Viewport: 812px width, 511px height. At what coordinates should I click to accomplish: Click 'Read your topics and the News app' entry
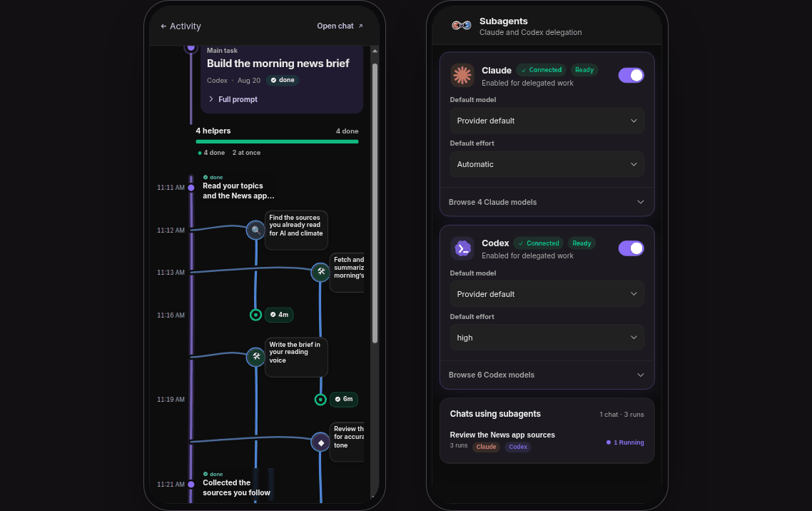click(238, 191)
